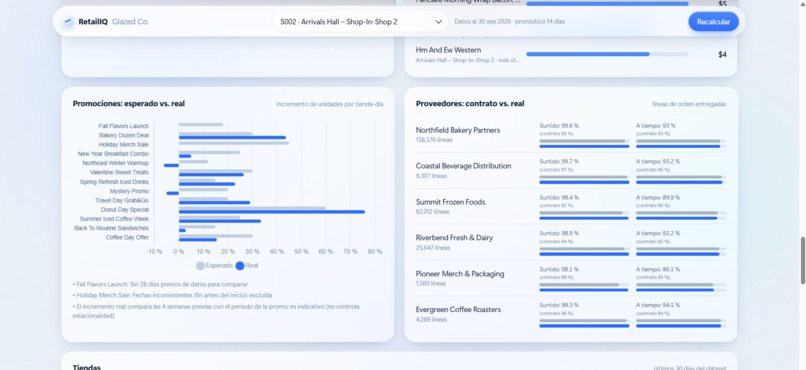Click the Pioneer Merch & Packaging supplier name
Viewport: 806px width, 370px height.
(x=460, y=274)
